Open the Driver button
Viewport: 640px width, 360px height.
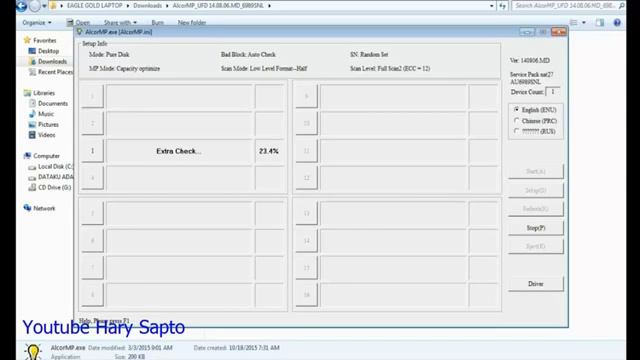tap(536, 284)
